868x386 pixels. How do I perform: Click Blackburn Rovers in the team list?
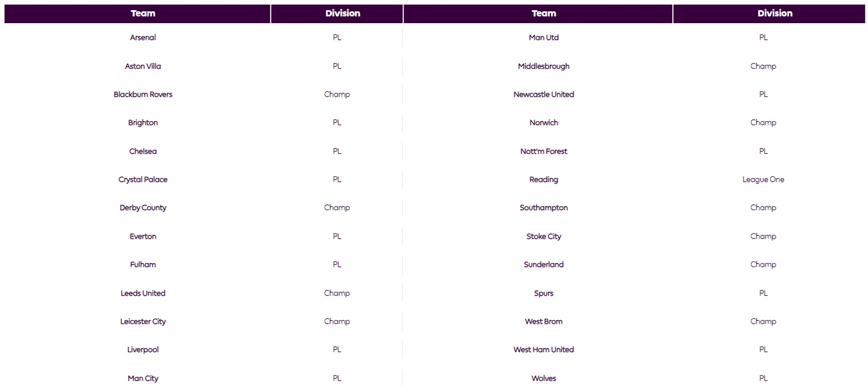pos(143,94)
